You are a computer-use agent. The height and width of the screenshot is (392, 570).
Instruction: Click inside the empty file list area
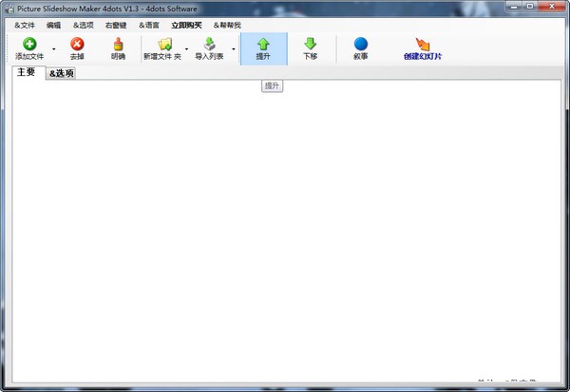coord(286,231)
